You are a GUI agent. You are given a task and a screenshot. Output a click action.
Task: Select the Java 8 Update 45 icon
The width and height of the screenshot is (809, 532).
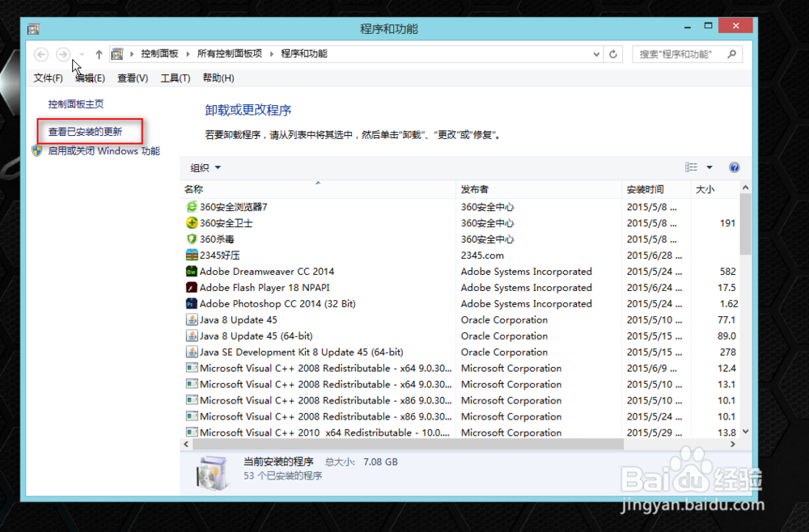tap(191, 320)
